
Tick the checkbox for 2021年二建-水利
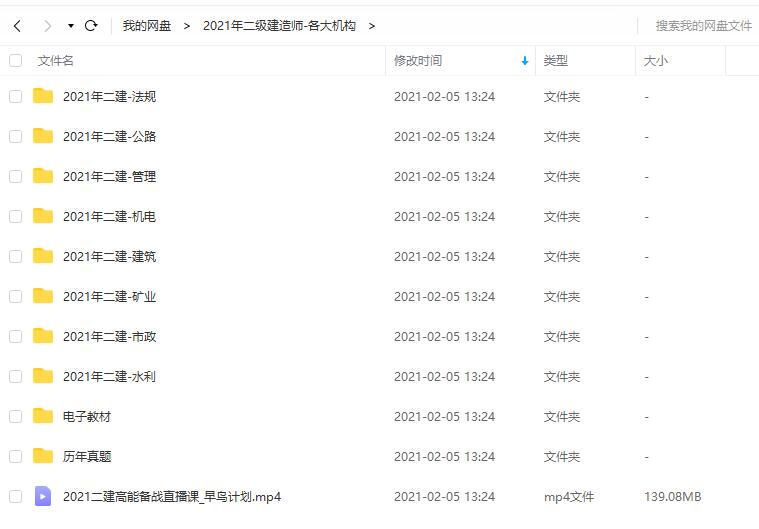pos(15,376)
